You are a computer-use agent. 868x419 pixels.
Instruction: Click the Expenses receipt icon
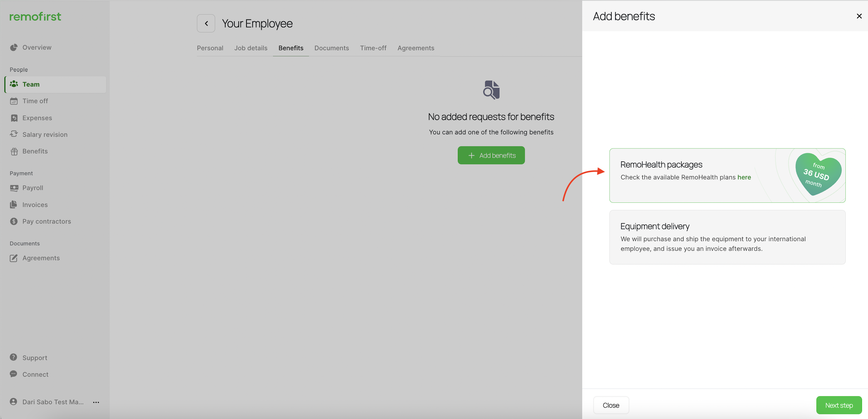(14, 118)
